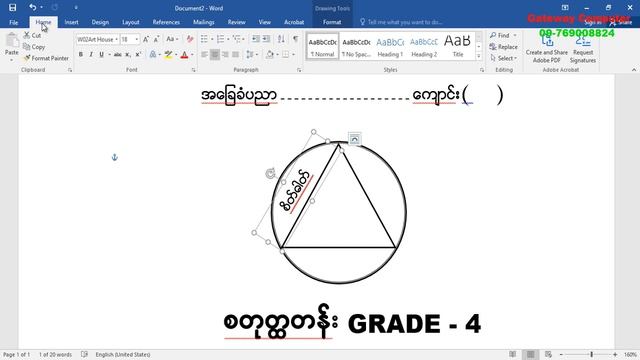This screenshot has height=360, width=640.
Task: Decrease the paragraph indent
Action: [x=256, y=39]
